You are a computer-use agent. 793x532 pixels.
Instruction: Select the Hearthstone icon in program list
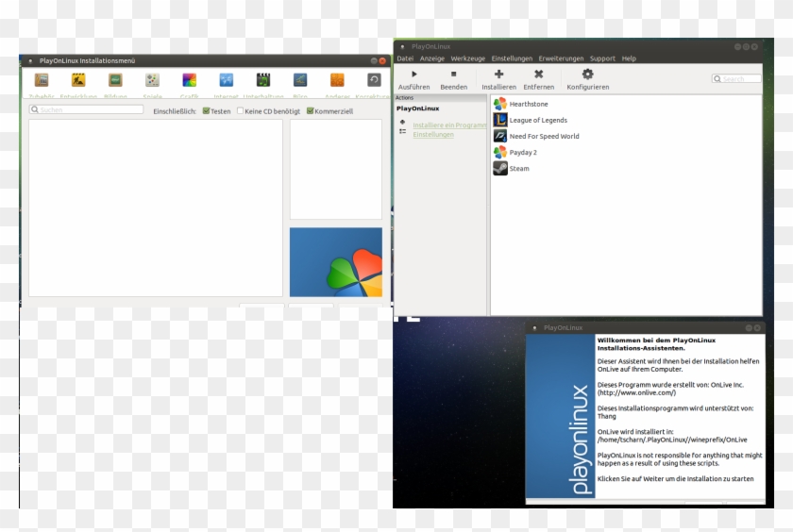click(x=500, y=104)
